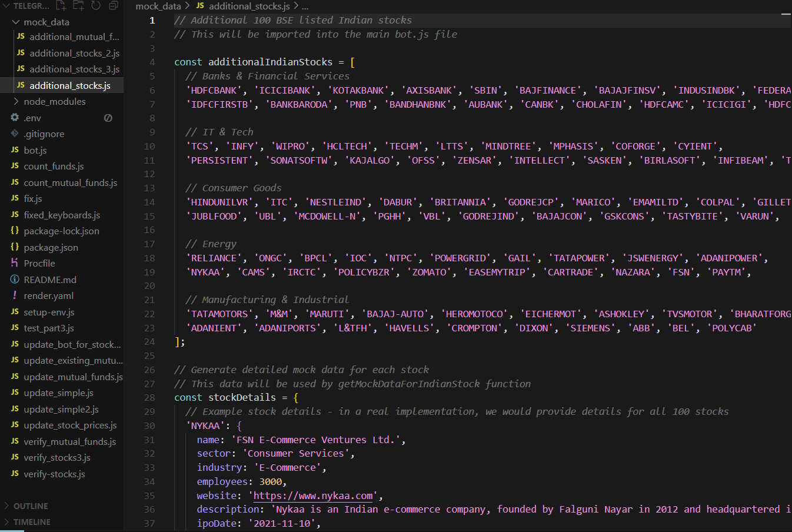Click the '// IT & Tech' comment

tap(219, 132)
